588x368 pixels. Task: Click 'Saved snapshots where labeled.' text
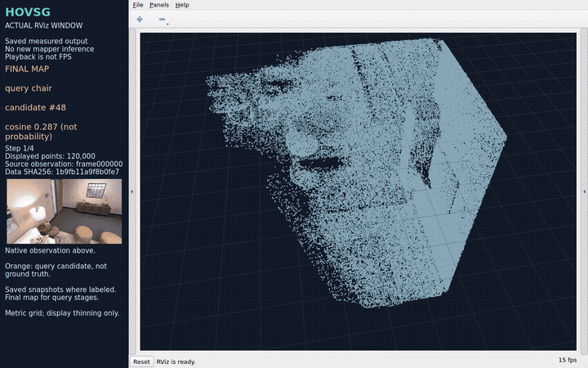[60, 289]
